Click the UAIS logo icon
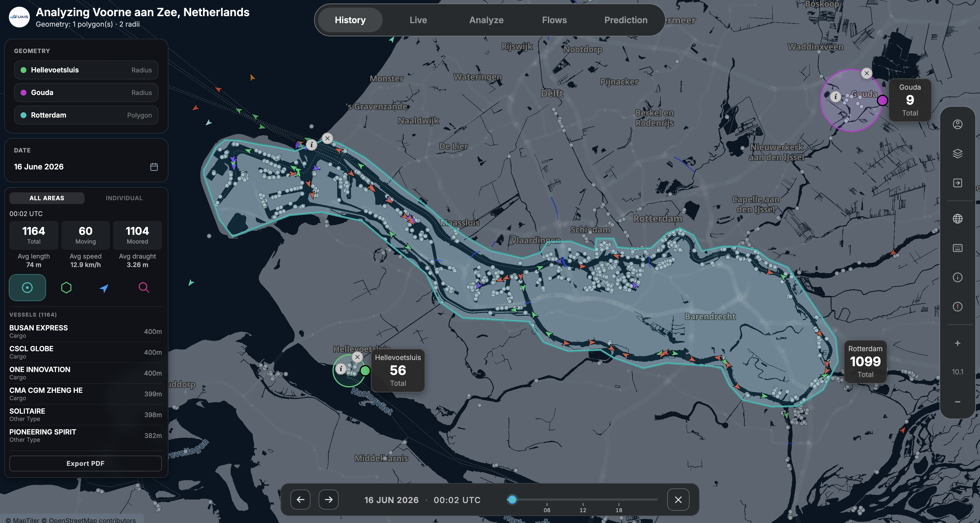This screenshot has height=523, width=980. pos(19,17)
